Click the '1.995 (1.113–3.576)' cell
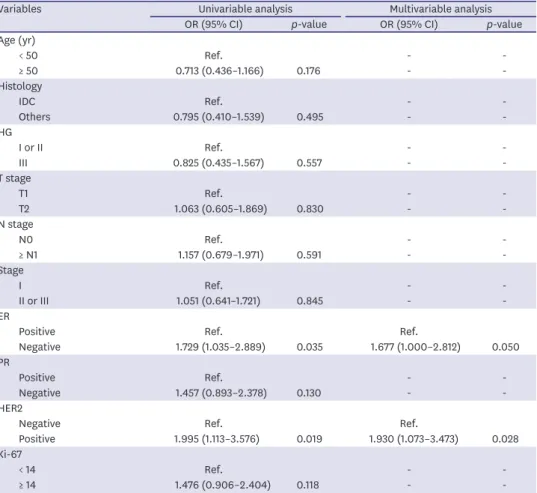 tap(216, 439)
